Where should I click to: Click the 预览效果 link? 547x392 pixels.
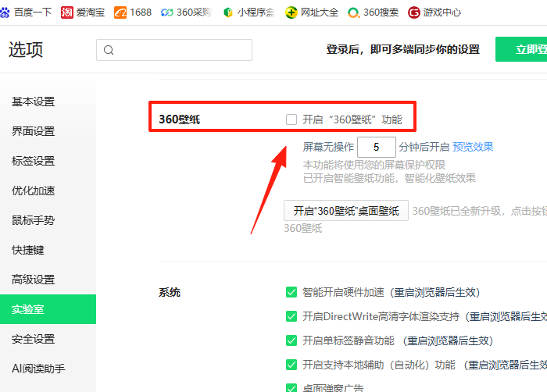click(473, 147)
